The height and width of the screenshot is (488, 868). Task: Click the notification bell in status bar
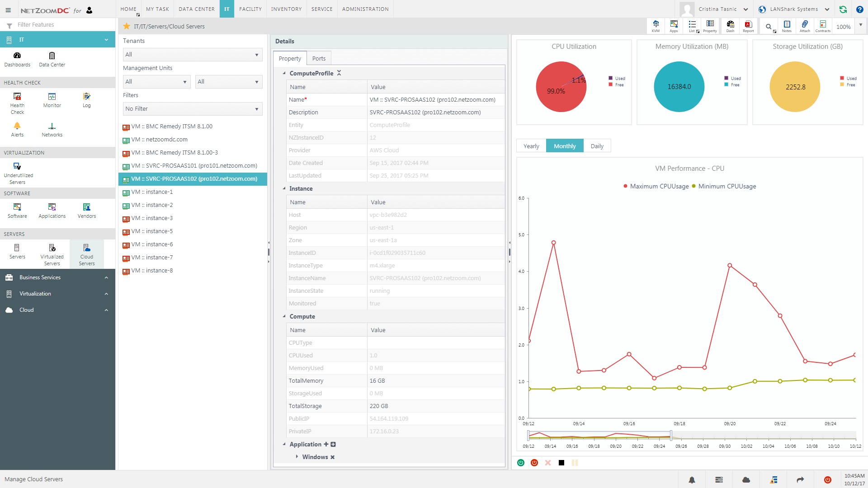coord(692,480)
